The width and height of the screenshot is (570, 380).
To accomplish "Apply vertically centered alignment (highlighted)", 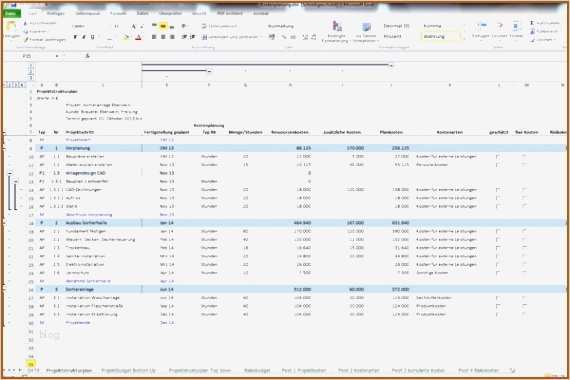I will (x=163, y=26).
